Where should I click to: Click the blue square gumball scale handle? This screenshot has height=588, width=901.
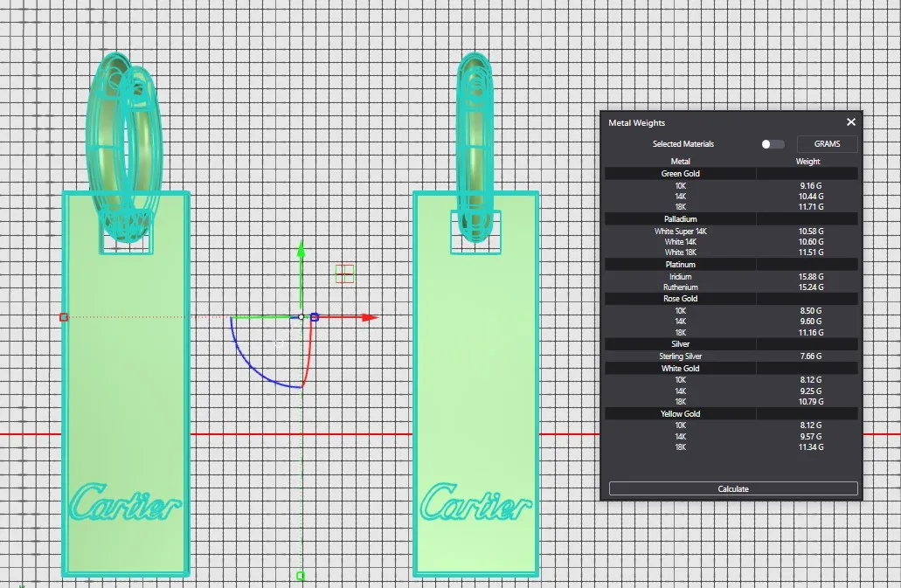coord(315,317)
